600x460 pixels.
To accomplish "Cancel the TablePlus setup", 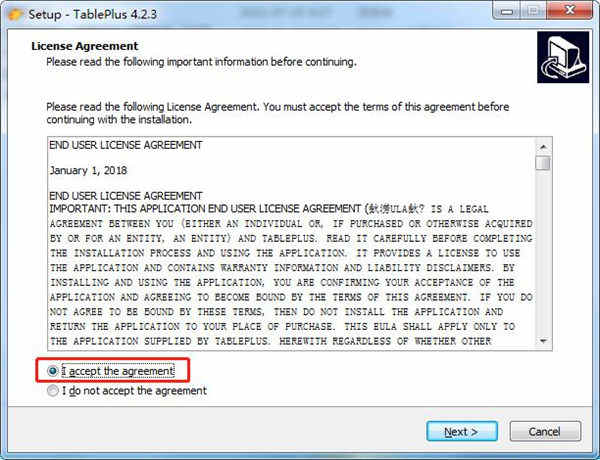I will (545, 431).
